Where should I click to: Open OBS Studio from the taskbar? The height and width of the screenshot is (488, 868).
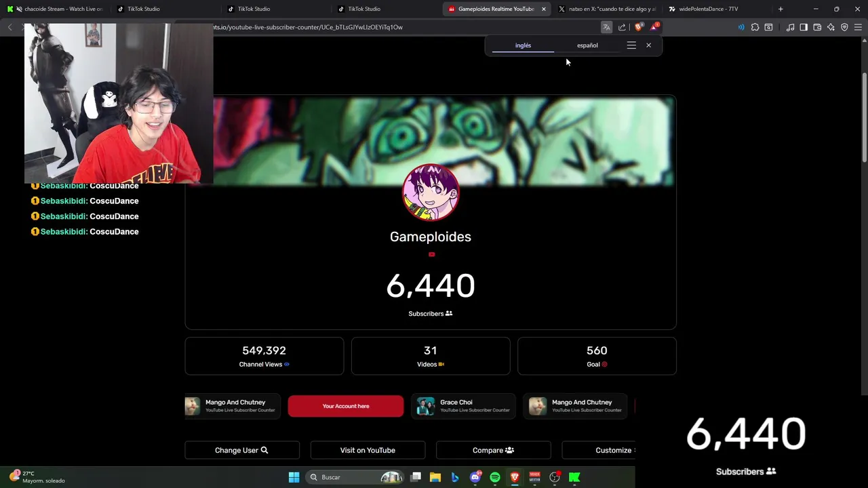(555, 477)
